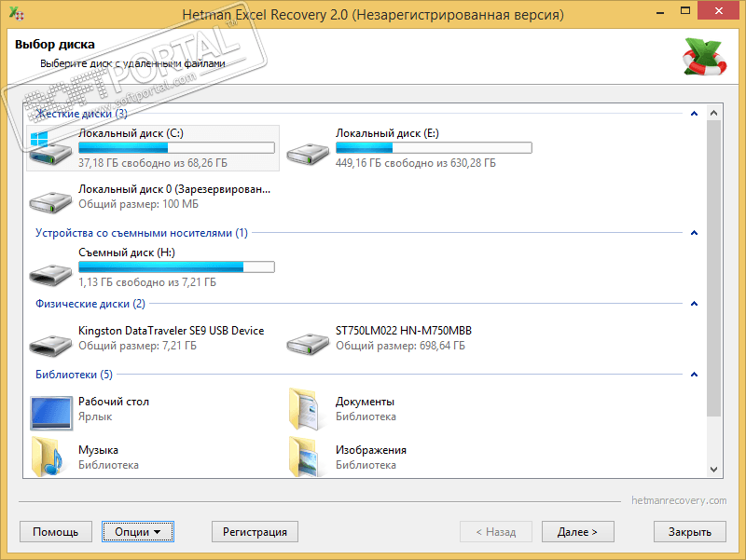Click the Музыка label
This screenshot has height=560, width=746.
(99, 450)
